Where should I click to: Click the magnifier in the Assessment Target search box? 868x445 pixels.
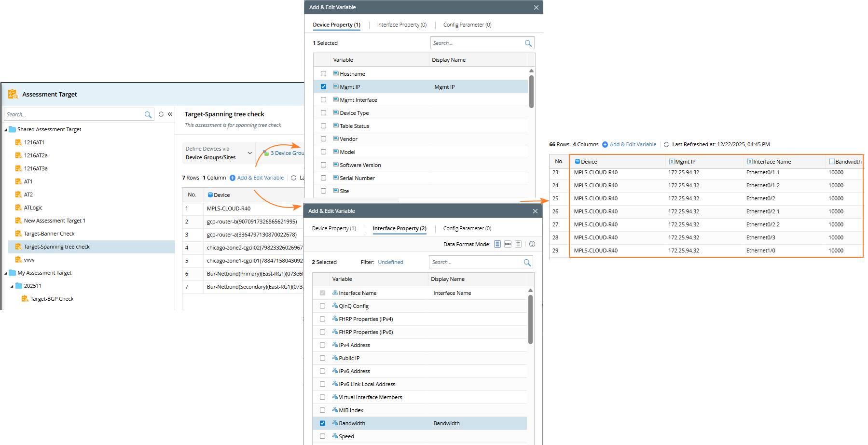pos(148,114)
